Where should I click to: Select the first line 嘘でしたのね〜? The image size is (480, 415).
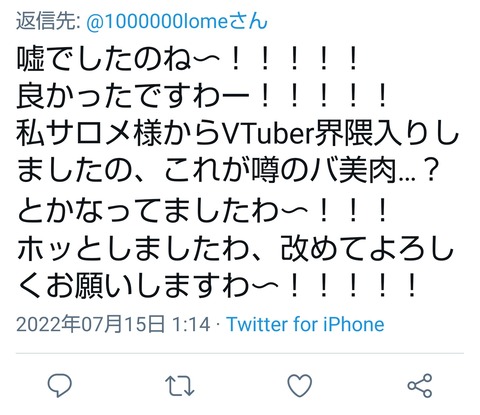pyautogui.click(x=118, y=59)
